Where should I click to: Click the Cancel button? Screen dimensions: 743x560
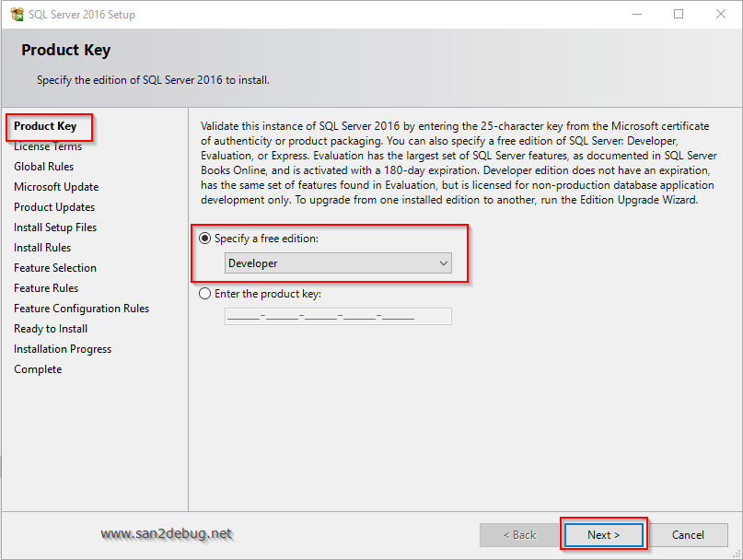[x=688, y=535]
